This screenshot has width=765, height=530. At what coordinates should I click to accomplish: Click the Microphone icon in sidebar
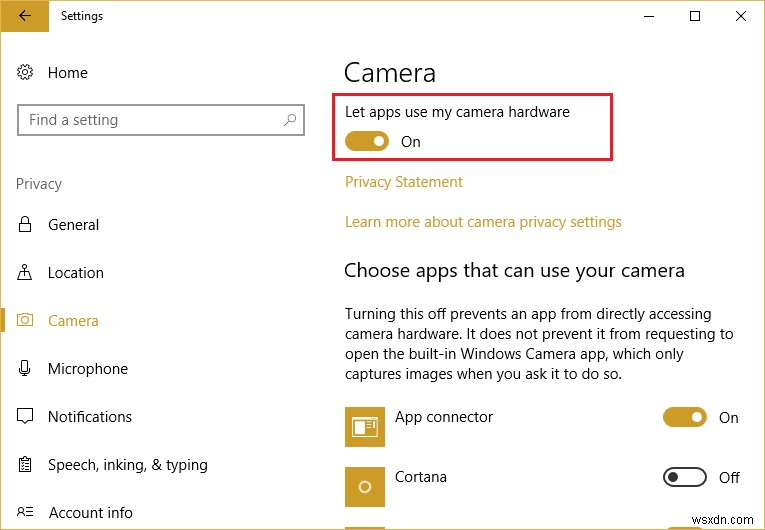click(26, 369)
